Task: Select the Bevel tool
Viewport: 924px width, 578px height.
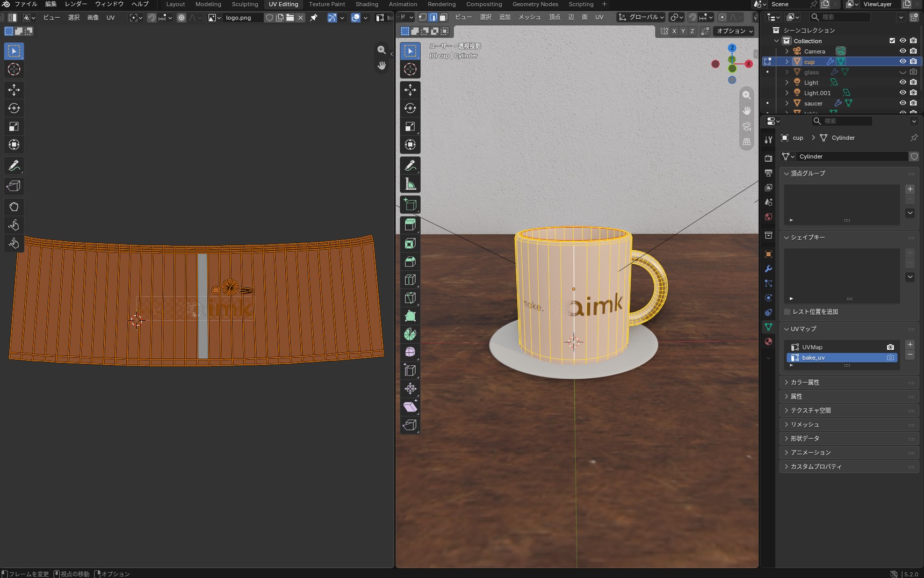Action: 410,262
